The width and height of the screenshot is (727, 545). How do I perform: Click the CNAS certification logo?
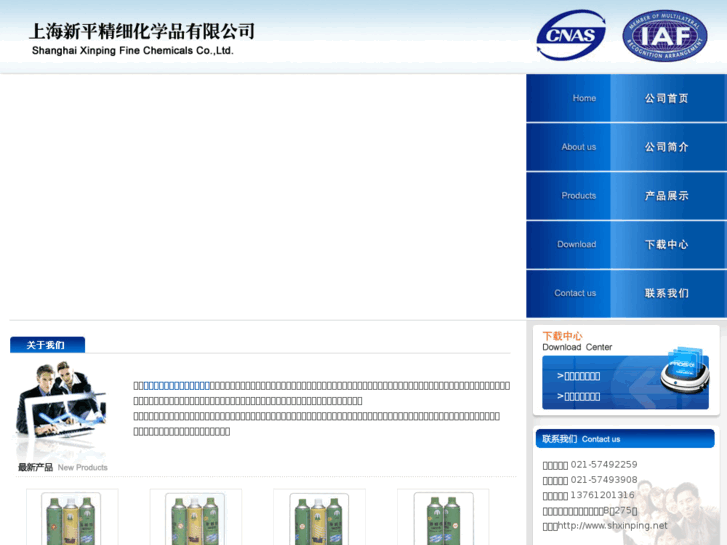(571, 35)
